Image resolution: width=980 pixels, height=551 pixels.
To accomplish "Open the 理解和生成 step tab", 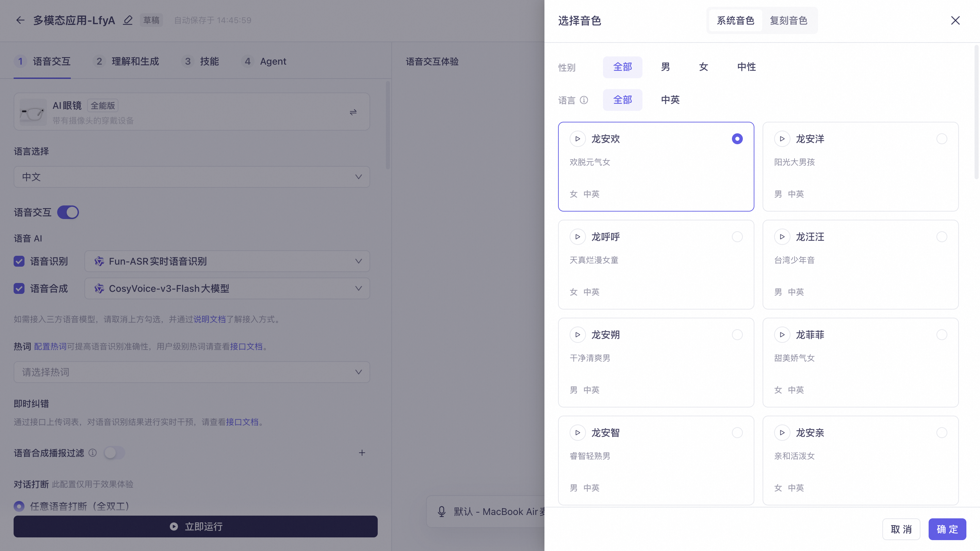I will click(126, 61).
